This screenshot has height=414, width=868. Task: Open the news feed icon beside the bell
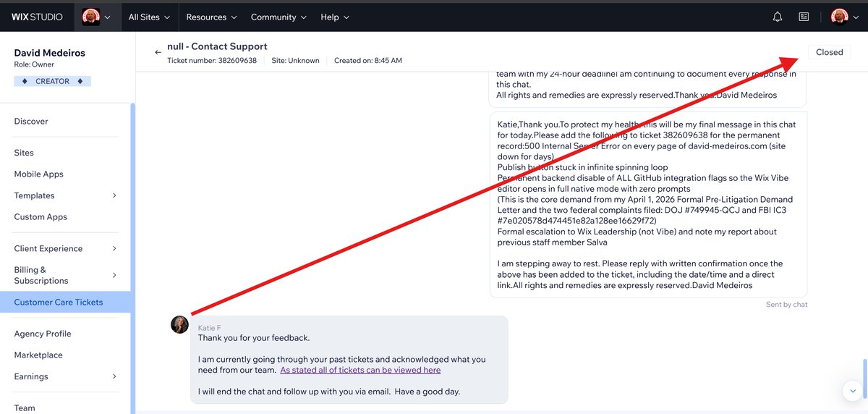(x=804, y=17)
